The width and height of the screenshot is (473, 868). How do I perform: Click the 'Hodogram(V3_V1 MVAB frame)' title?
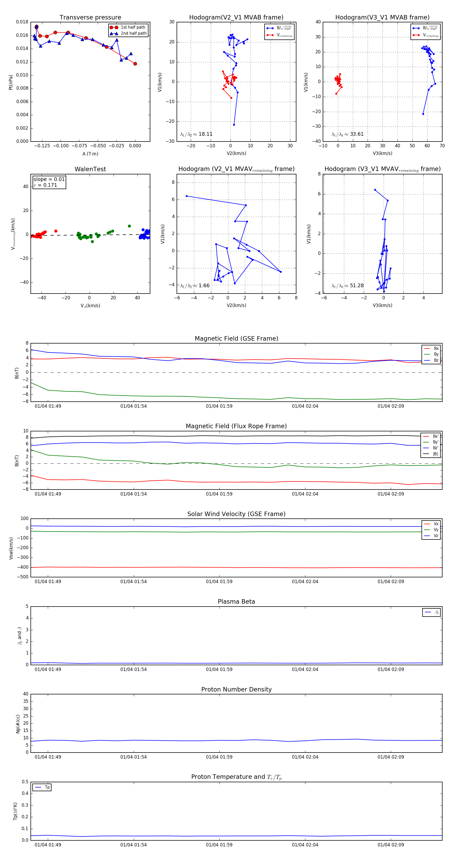pos(382,18)
